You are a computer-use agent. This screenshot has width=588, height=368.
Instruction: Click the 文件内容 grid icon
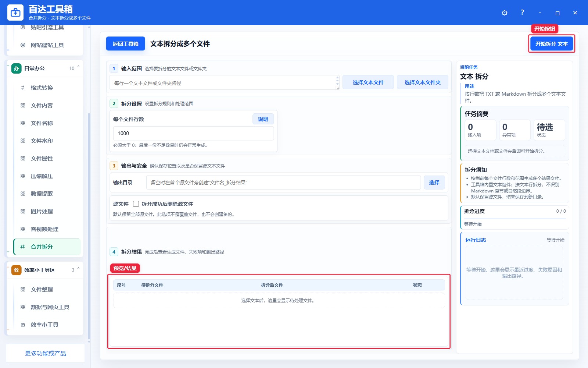(23, 105)
